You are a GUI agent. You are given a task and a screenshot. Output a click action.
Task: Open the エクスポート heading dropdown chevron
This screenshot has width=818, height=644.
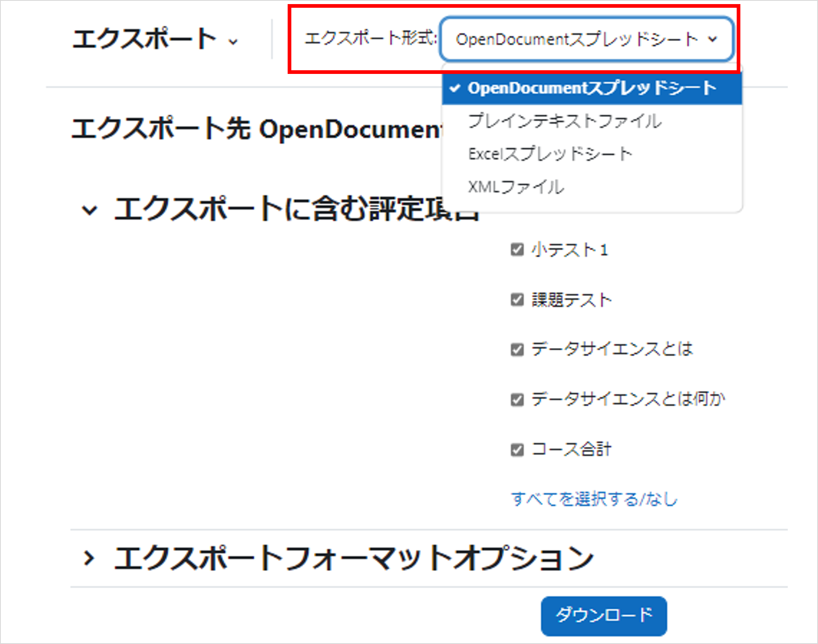pos(233,42)
